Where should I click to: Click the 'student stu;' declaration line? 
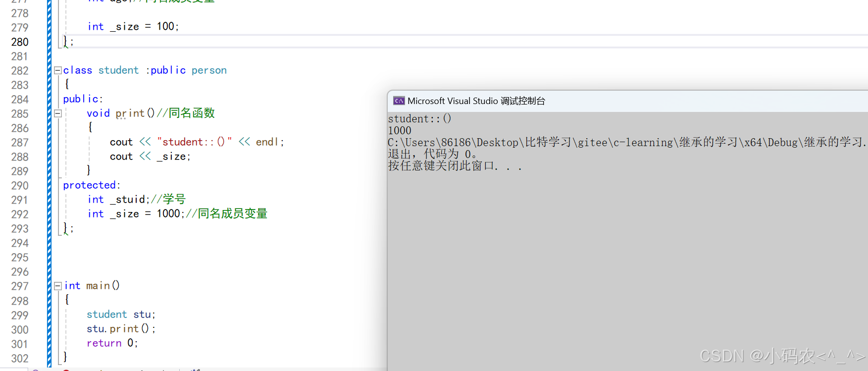[x=121, y=315]
